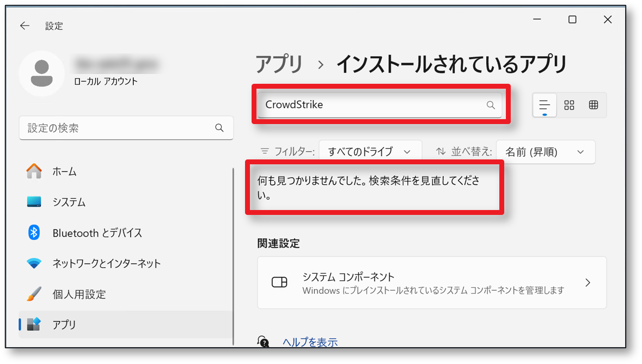Viewport: 642px width, 364px height.
Task: Click the help headset icon
Action: coord(263,342)
